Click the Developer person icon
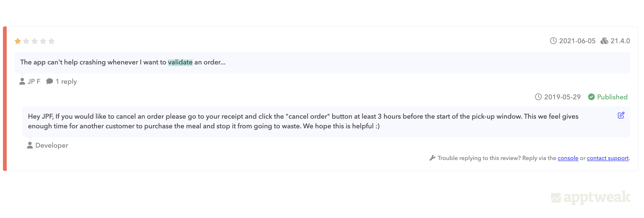 [x=30, y=145]
